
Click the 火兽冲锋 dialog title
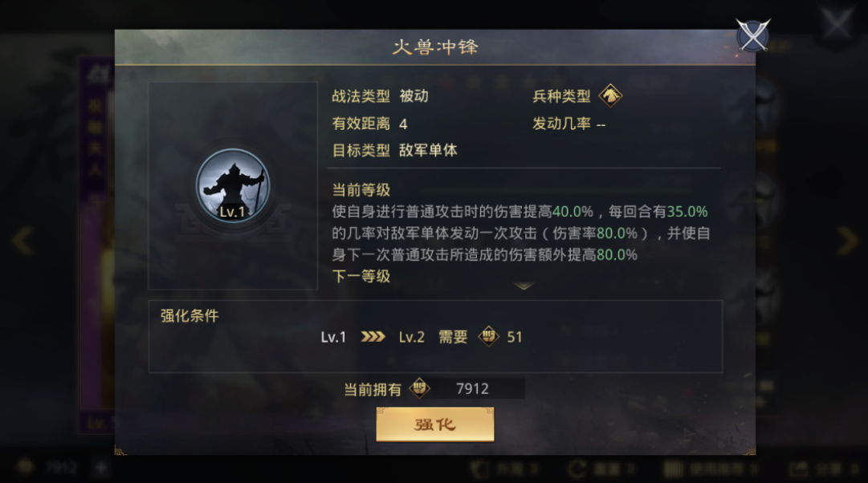point(435,47)
